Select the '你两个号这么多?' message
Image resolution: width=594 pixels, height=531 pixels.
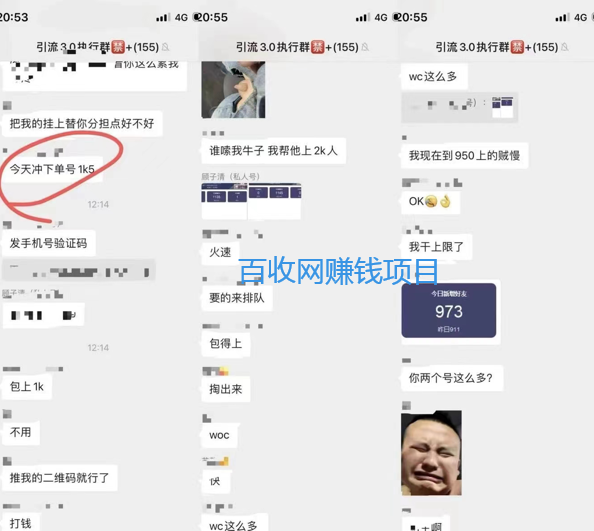point(452,378)
